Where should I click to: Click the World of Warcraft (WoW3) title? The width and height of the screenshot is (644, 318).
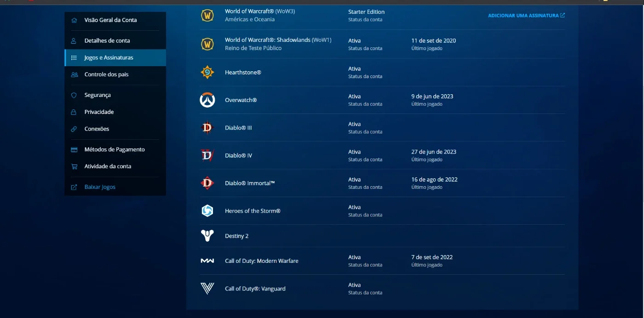(x=260, y=11)
